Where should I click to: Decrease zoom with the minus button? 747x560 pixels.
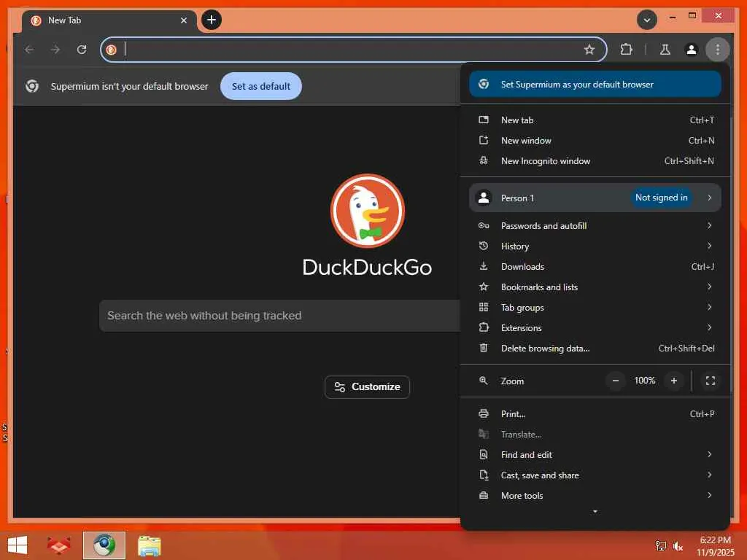[x=616, y=381]
